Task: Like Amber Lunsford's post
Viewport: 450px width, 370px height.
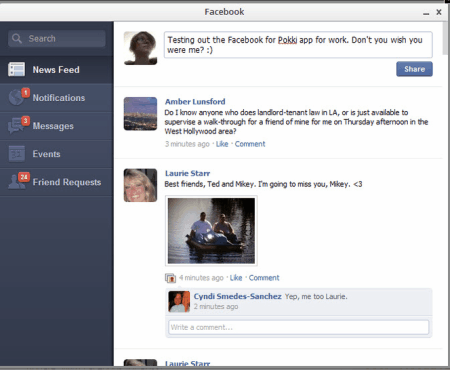Action: pyautogui.click(x=222, y=144)
